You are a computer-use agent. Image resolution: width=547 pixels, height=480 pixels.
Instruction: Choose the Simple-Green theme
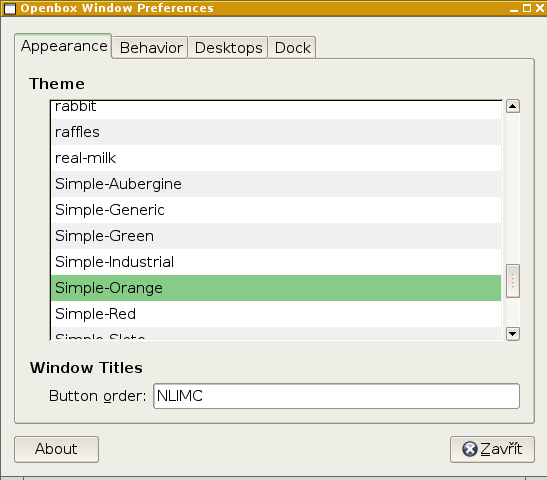point(276,236)
